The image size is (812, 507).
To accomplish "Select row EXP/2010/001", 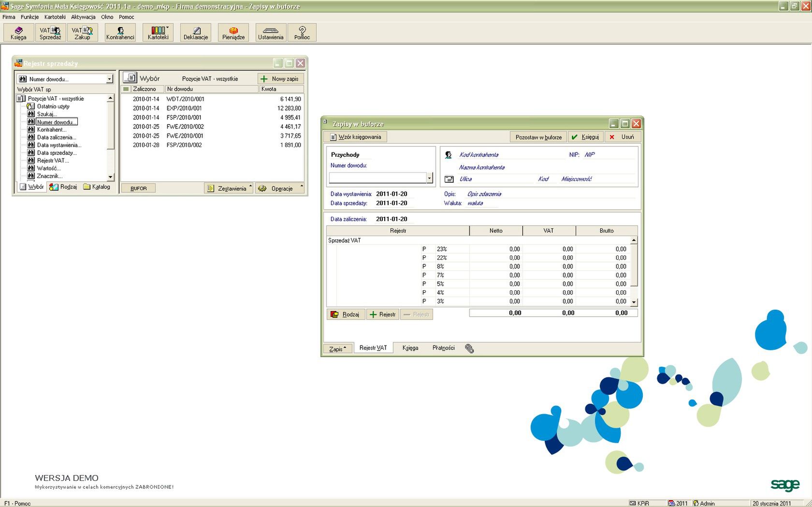I will click(212, 108).
